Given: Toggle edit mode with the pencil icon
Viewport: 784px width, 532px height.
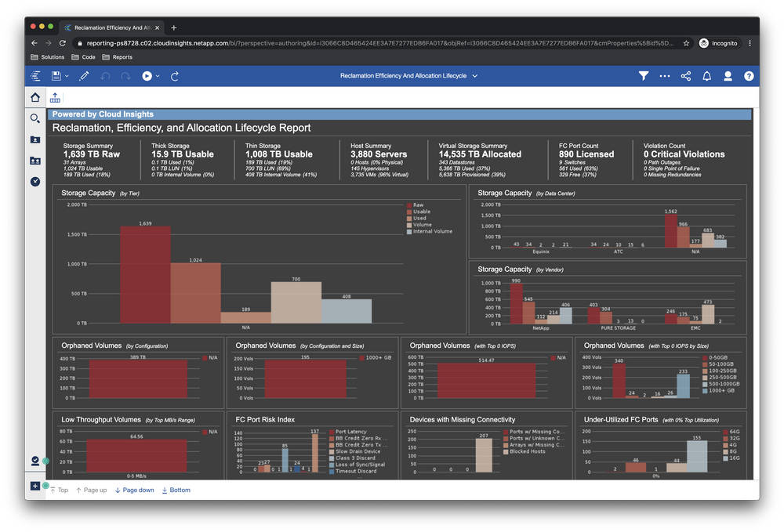Looking at the screenshot, I should click(x=84, y=76).
